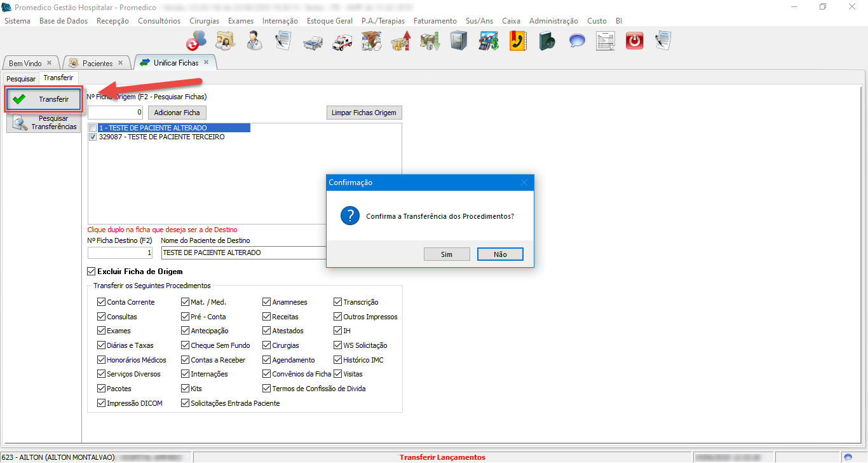This screenshot has height=463, width=868.
Task: Open the safe vault toolbar icon
Action: coord(459,41)
